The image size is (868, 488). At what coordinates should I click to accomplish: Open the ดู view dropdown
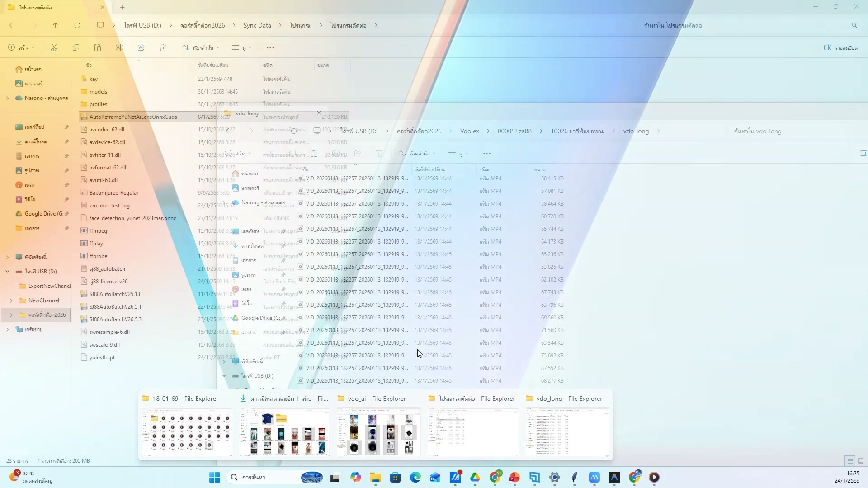point(241,47)
